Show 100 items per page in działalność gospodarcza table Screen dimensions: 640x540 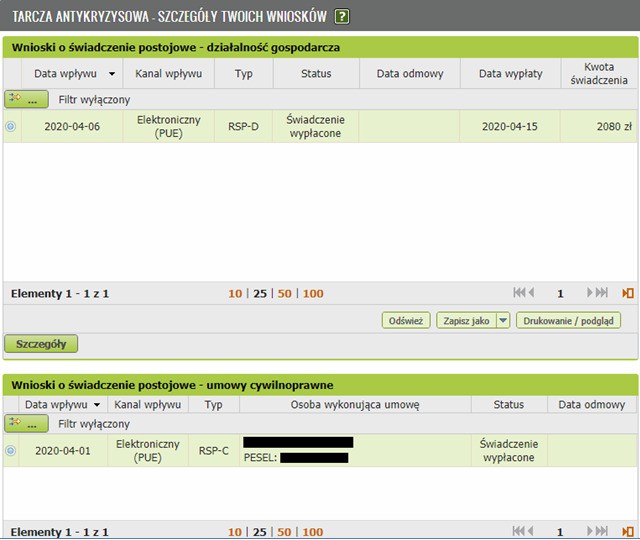pyautogui.click(x=313, y=293)
